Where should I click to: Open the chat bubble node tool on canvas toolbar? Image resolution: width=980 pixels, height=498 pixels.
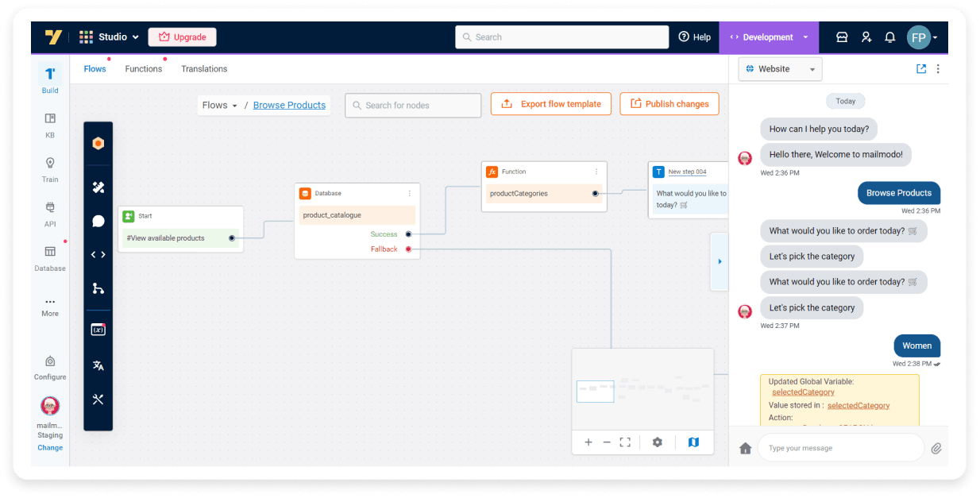[x=98, y=221]
